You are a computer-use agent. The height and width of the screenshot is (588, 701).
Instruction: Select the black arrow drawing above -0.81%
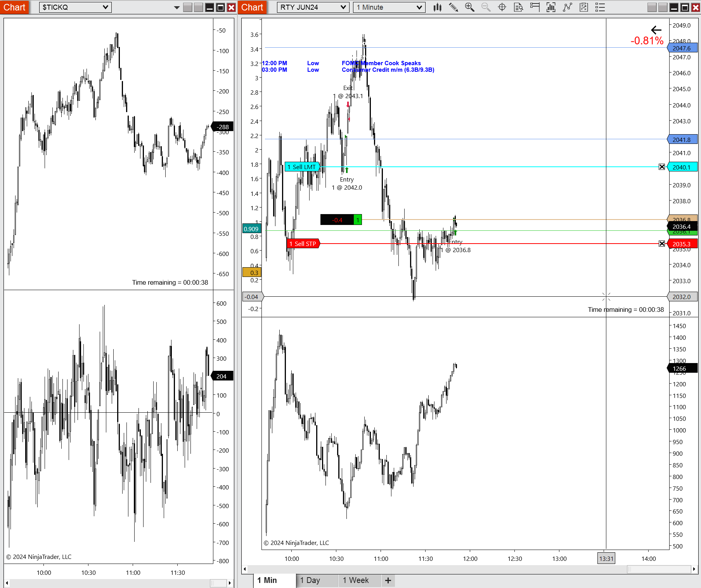pyautogui.click(x=656, y=30)
